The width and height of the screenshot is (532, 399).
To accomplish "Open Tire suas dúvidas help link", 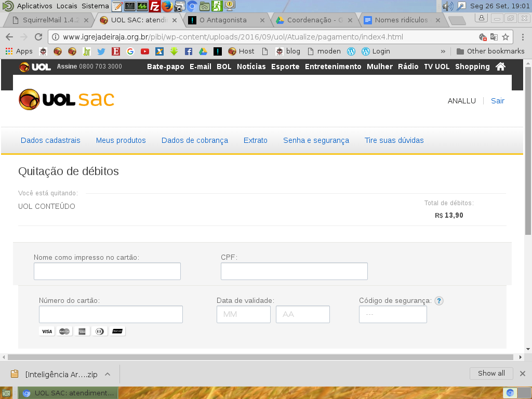I will pyautogui.click(x=394, y=140).
